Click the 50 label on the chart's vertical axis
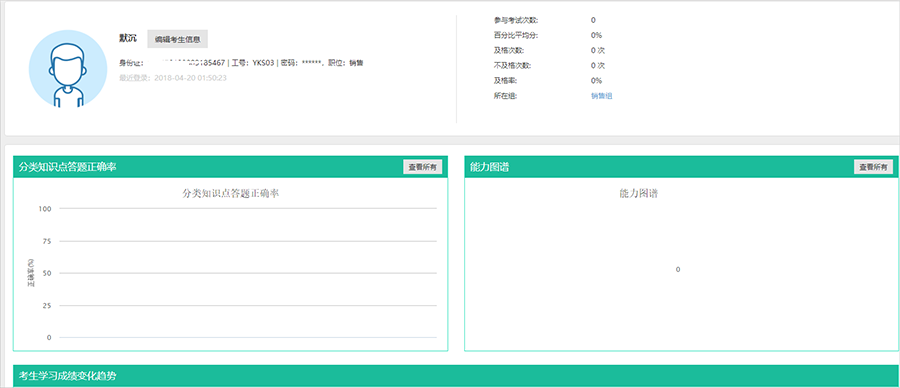The width and height of the screenshot is (900, 388). click(48, 273)
